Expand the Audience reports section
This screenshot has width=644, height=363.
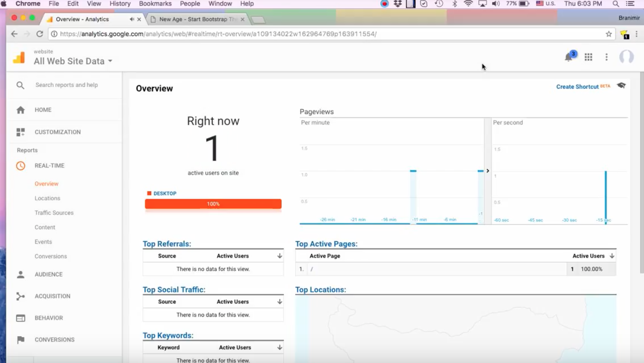[49, 274]
